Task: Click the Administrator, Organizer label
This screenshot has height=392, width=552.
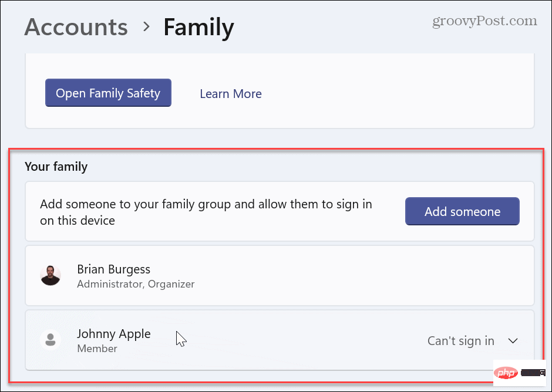Action: click(x=136, y=284)
